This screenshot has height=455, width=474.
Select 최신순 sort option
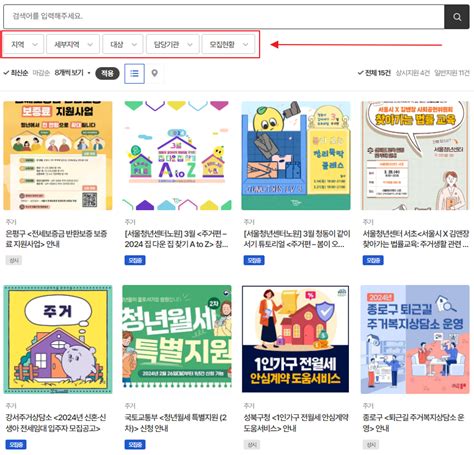[16, 73]
